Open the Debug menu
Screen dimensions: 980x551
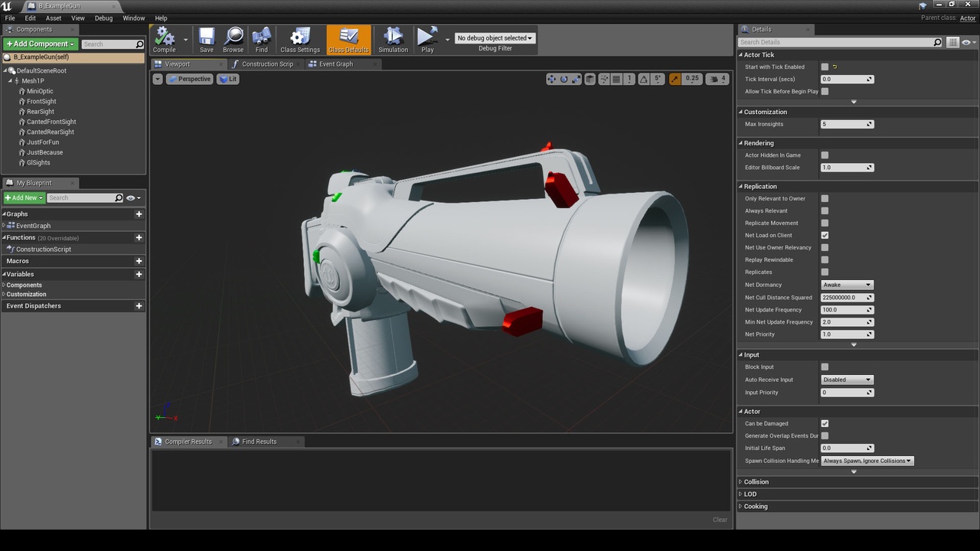coord(104,18)
